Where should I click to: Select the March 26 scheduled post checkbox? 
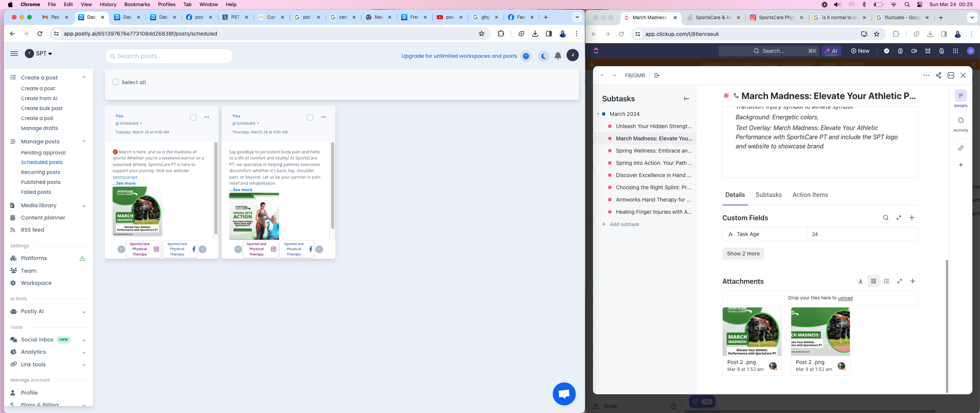coord(193,117)
